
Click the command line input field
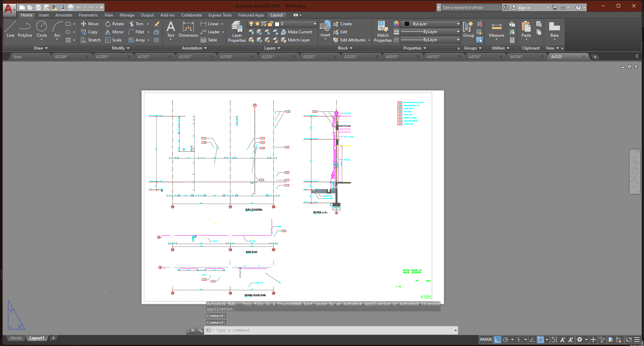point(333,330)
